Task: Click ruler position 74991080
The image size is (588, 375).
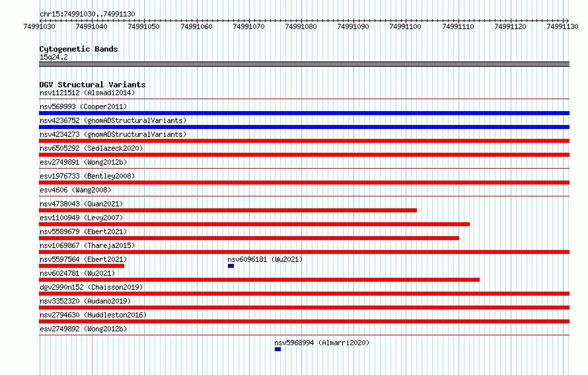Action: pyautogui.click(x=301, y=26)
